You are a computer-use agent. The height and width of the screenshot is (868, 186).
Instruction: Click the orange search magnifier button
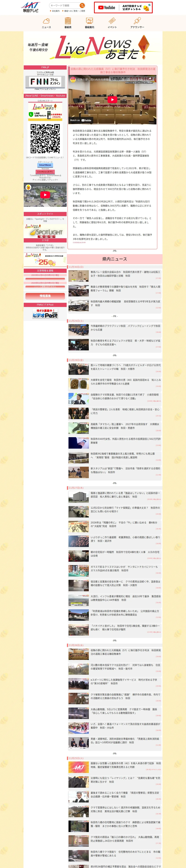pyautogui.click(x=82, y=5)
